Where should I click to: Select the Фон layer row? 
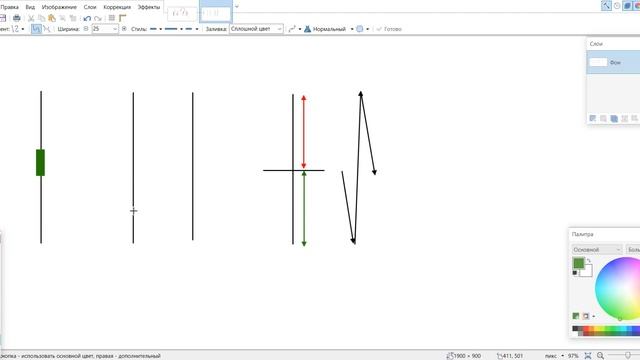tap(613, 62)
